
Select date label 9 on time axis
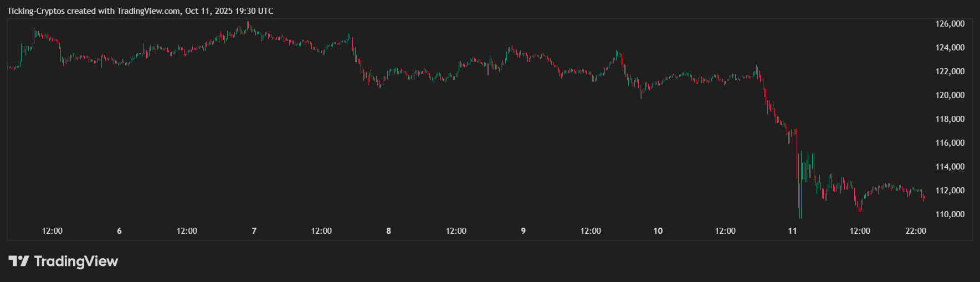tap(523, 231)
